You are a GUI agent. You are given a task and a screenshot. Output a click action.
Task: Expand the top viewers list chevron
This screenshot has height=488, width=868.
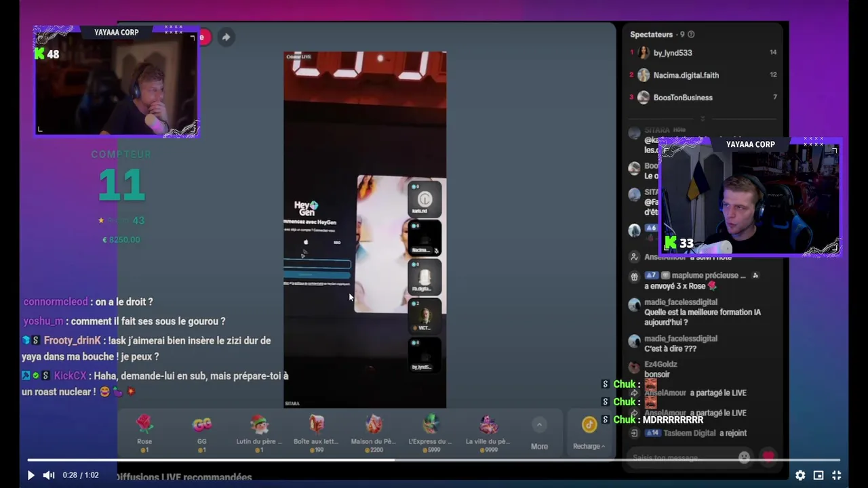pos(703,118)
